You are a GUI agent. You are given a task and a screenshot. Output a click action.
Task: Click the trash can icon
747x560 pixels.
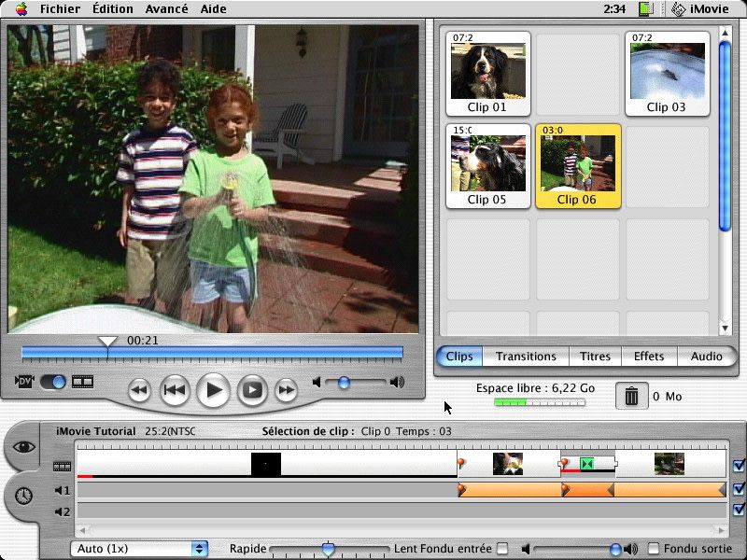pos(631,396)
